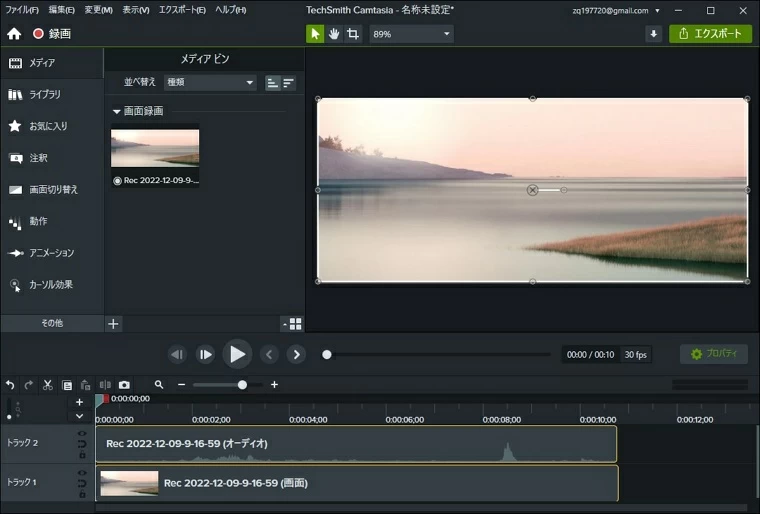Image resolution: width=760 pixels, height=514 pixels.
Task: Click the 00:00 / 00:10 time display
Action: pos(590,355)
